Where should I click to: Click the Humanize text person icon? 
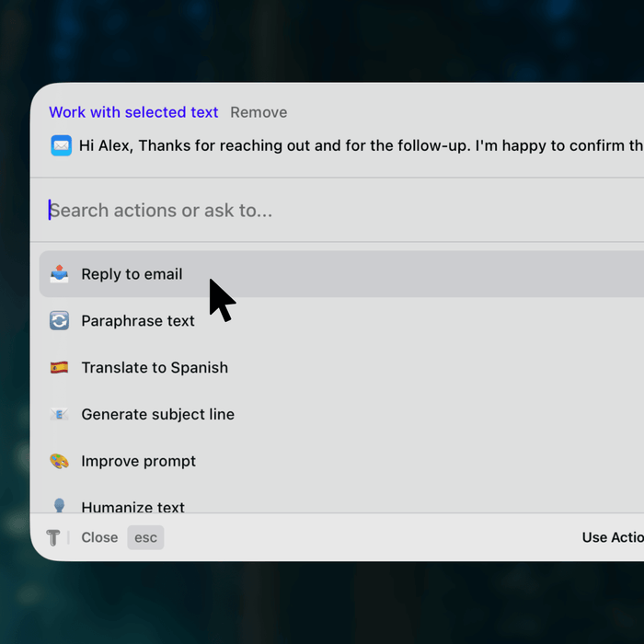click(60, 506)
